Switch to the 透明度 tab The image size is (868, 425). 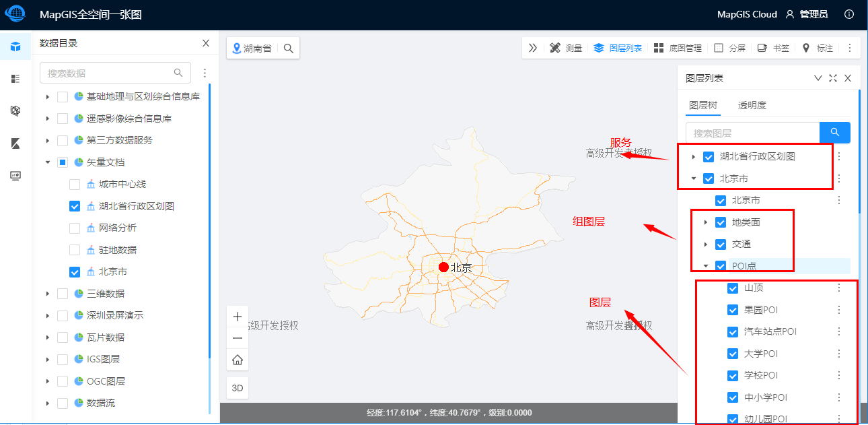pos(752,105)
